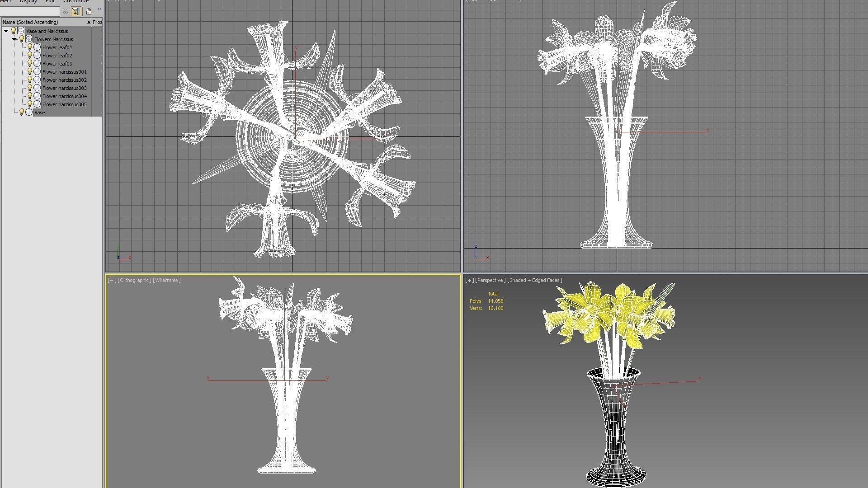
Task: Select 'Flower leaf02' in the explorer
Action: pyautogui.click(x=57, y=56)
